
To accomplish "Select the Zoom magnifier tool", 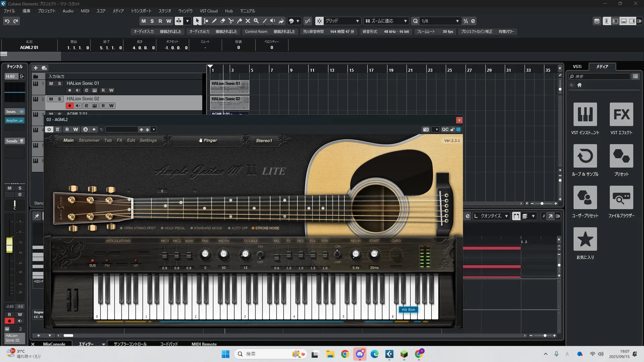I will click(256, 21).
